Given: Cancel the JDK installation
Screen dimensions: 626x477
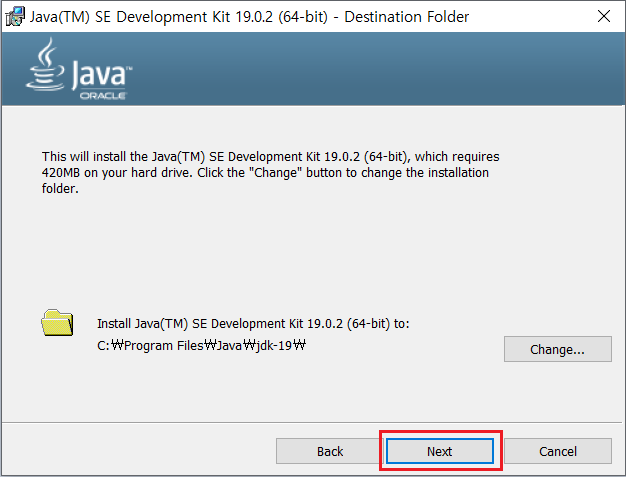Looking at the screenshot, I should point(558,451).
